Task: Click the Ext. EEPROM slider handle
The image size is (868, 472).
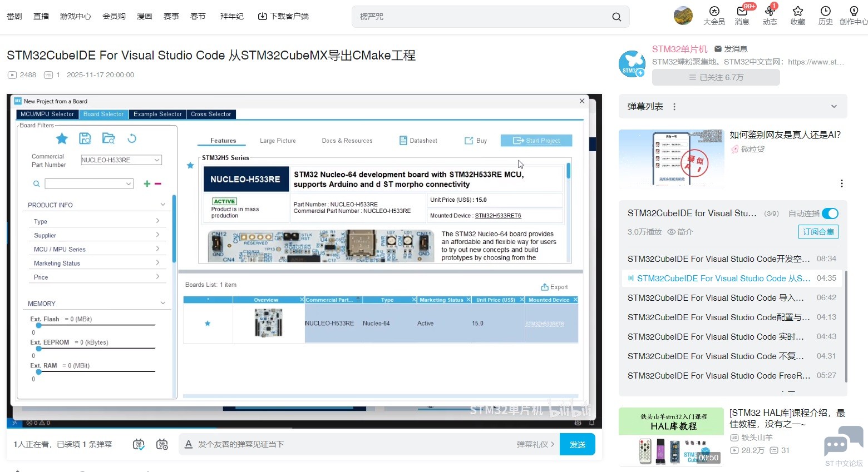Action: pos(39,349)
